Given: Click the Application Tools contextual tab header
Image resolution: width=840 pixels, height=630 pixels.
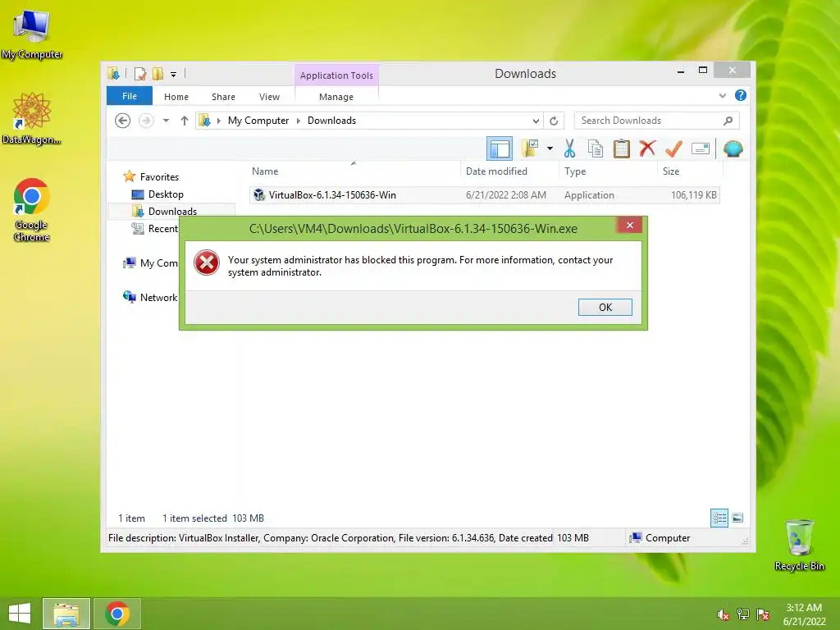Looking at the screenshot, I should point(336,75).
